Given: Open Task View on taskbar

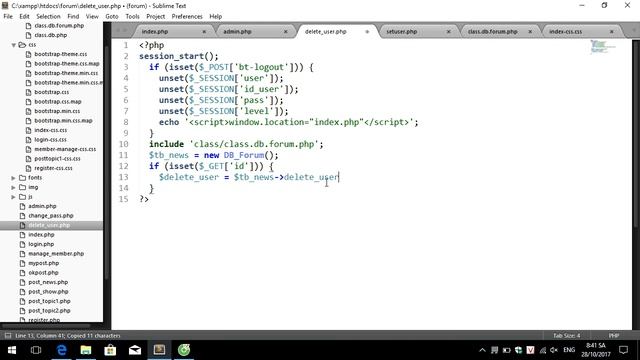Looking at the screenshot, I should (x=36, y=350).
